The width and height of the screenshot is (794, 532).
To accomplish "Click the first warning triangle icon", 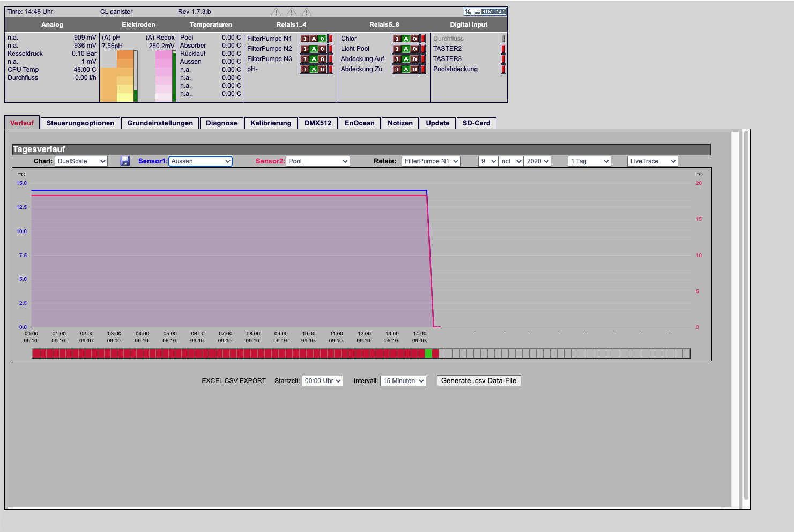I will [x=276, y=12].
